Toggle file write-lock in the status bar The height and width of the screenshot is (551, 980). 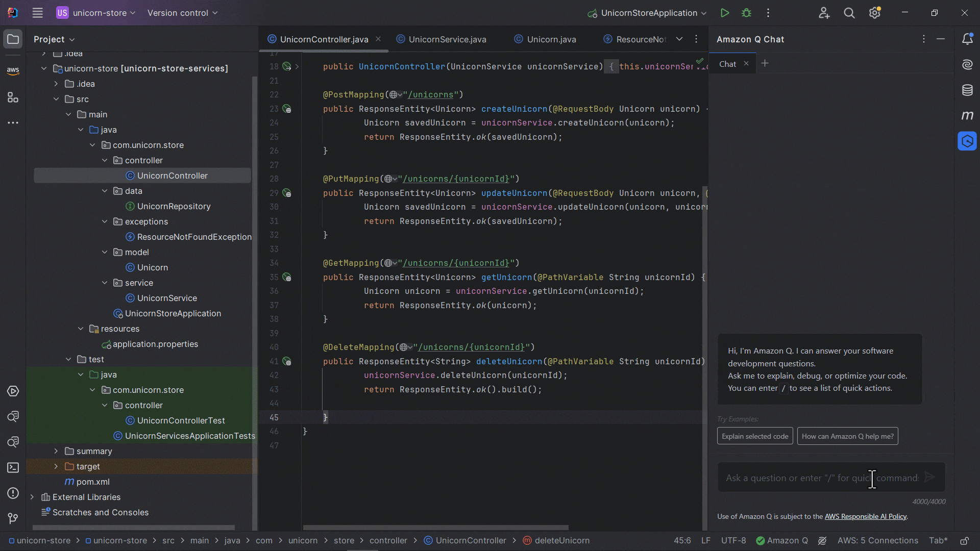coord(965,541)
